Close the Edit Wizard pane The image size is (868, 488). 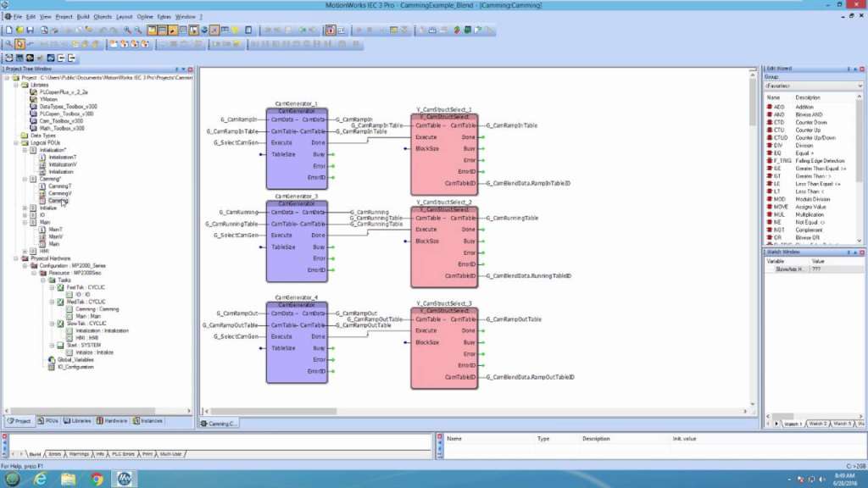pos(862,69)
